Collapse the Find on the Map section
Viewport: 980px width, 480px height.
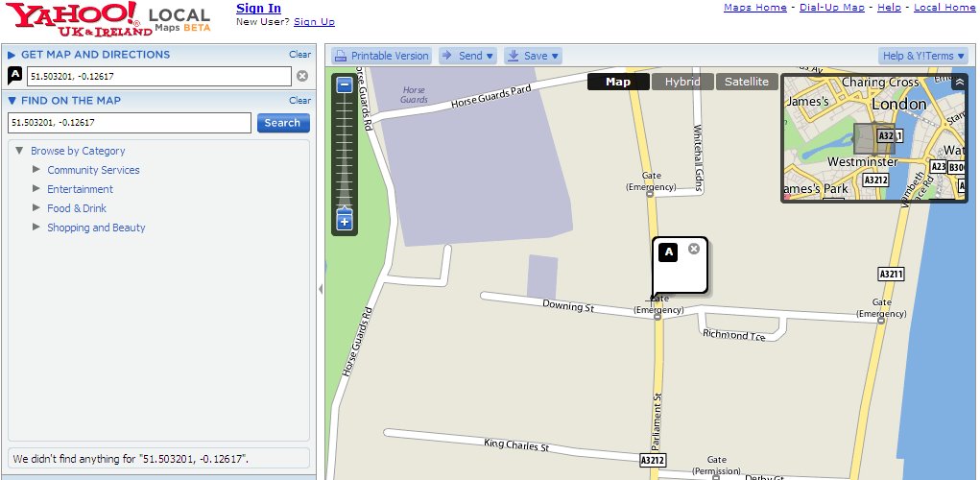point(12,101)
